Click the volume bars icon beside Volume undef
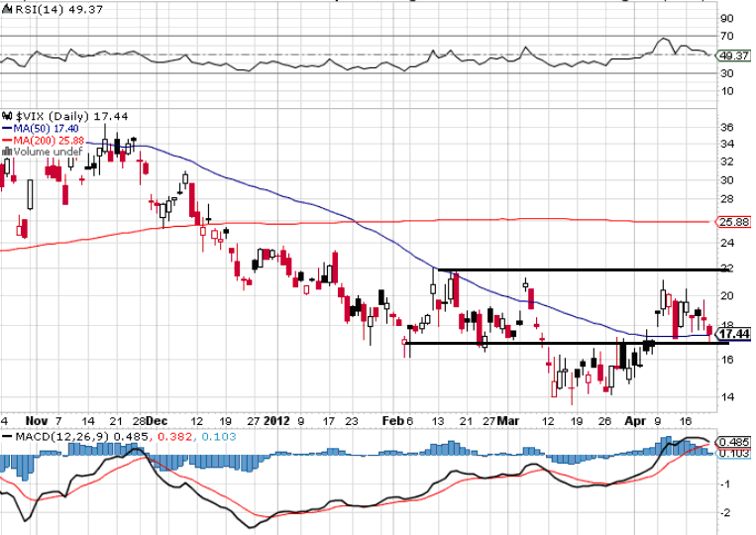 point(7,152)
